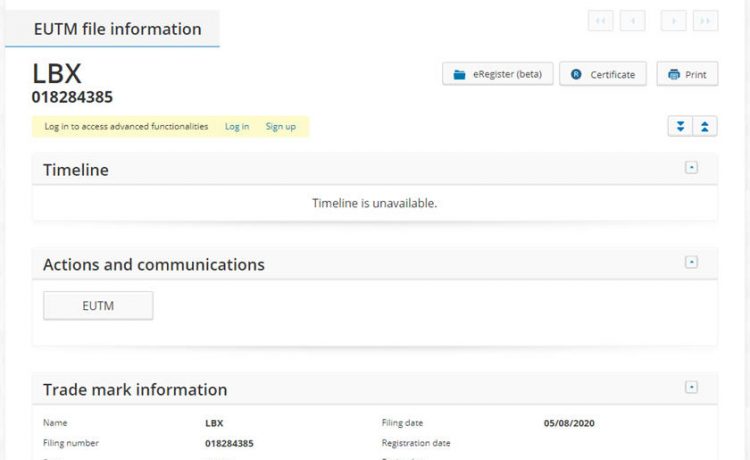Click the next record arrow

(674, 21)
